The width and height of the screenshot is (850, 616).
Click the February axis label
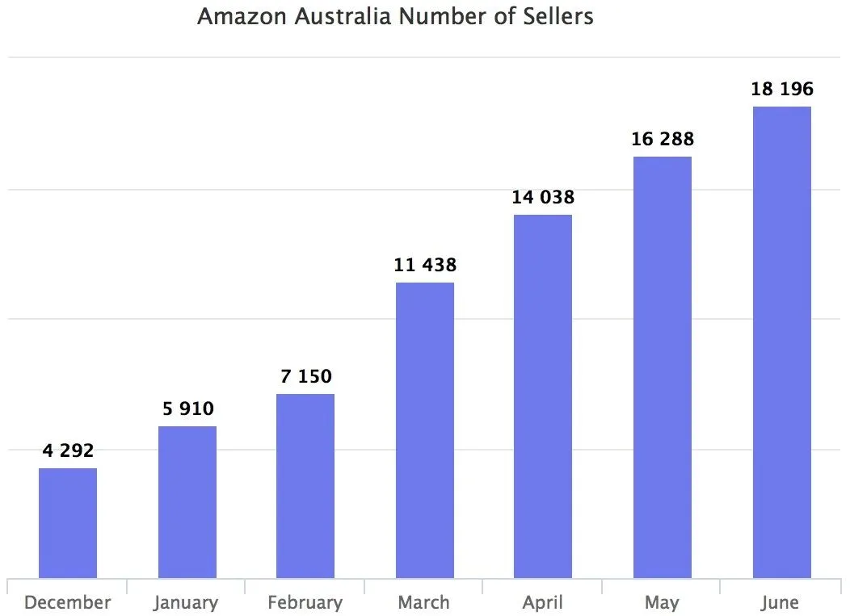[x=305, y=602]
